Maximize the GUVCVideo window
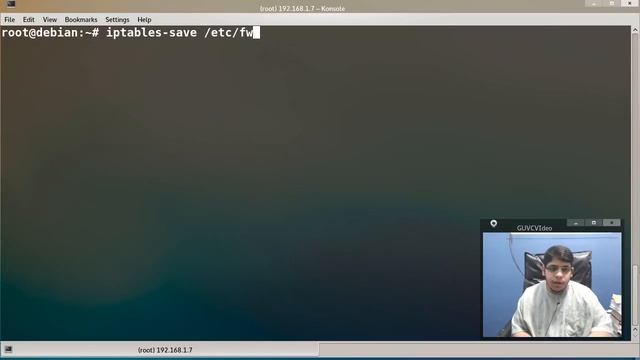 point(593,223)
